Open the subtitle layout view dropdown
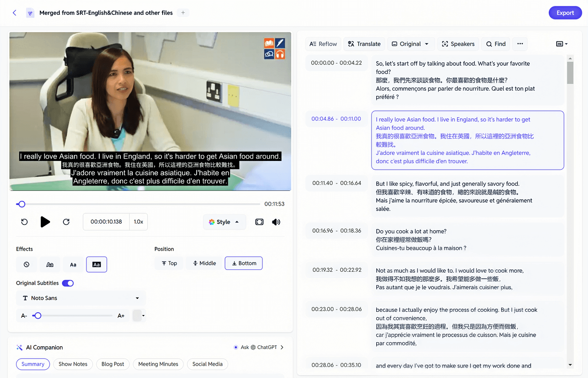This screenshot has width=588, height=378. point(562,44)
